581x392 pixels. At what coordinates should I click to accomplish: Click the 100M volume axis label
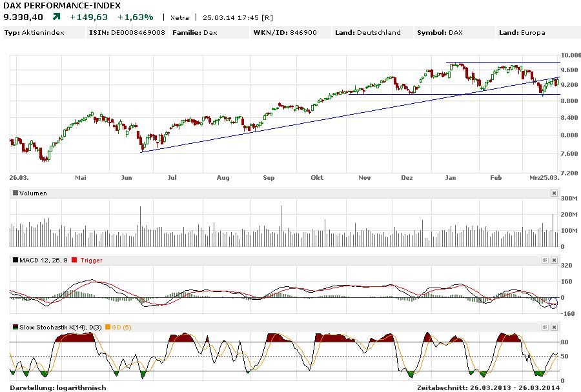point(569,230)
